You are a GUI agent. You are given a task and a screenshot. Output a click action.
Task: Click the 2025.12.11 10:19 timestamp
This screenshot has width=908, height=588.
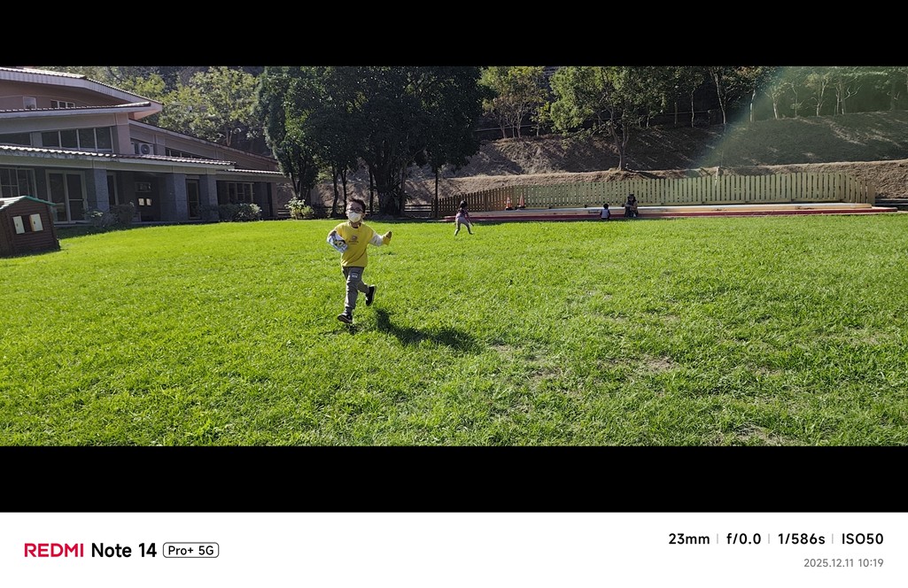pyautogui.click(x=843, y=562)
